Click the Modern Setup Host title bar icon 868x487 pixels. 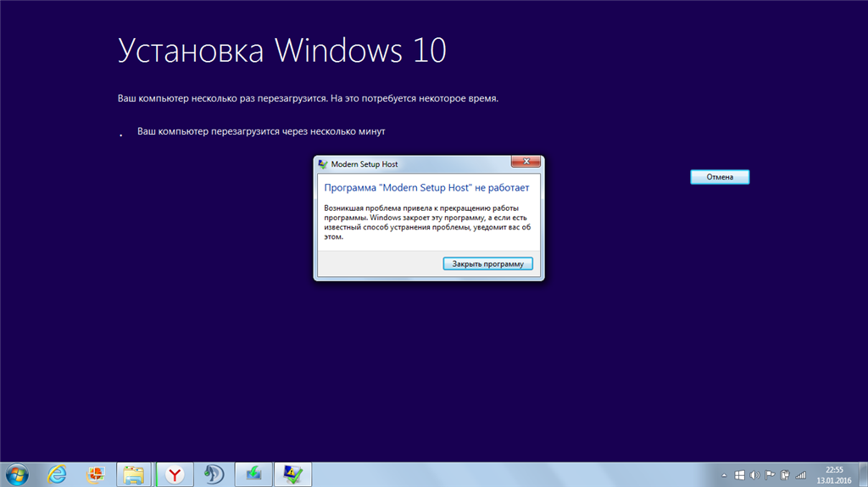coord(323,164)
